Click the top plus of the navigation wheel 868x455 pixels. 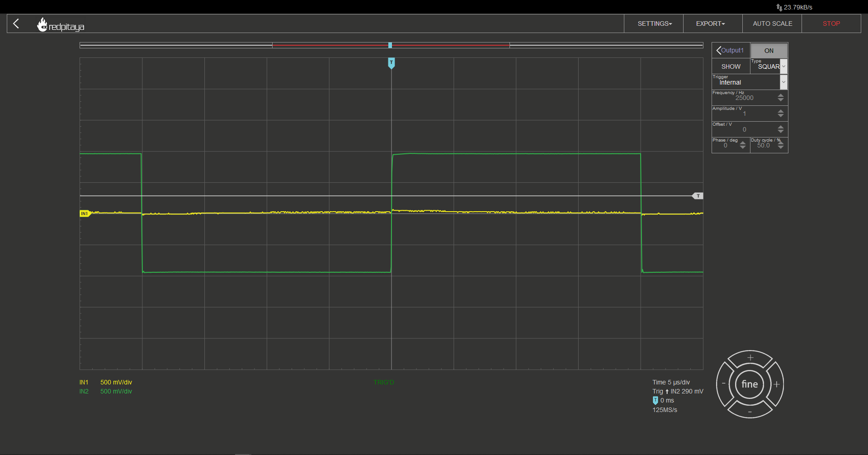(x=750, y=358)
